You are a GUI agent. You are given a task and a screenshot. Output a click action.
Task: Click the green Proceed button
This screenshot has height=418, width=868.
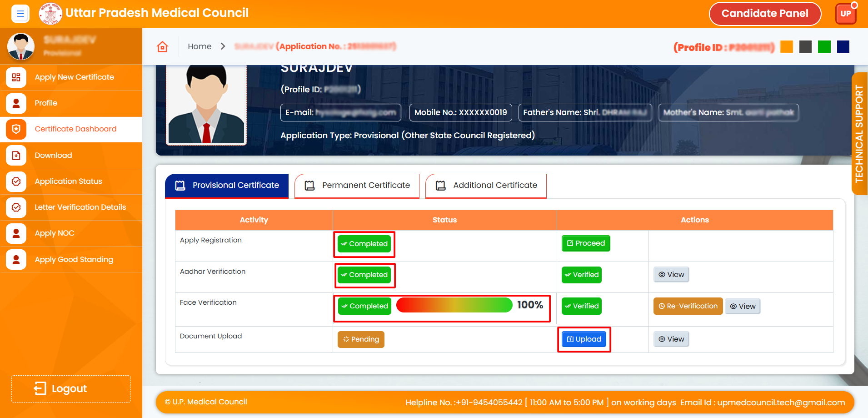[x=586, y=243]
